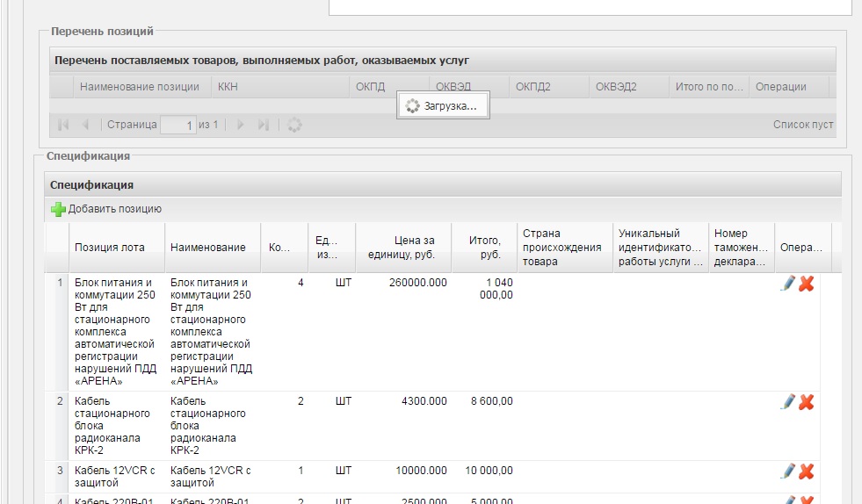Go to first page in positions pager

click(x=63, y=125)
